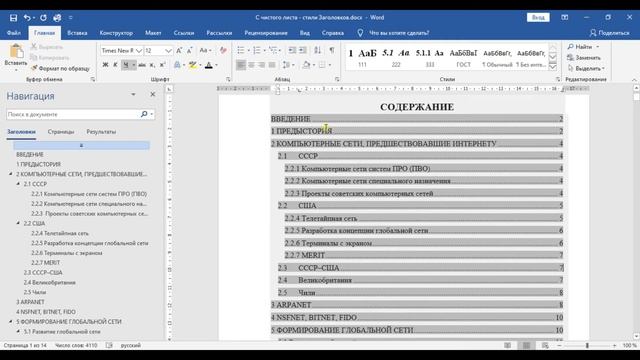Toggle underline Ч formatting
This screenshot has width=640, height=360.
(126, 65)
